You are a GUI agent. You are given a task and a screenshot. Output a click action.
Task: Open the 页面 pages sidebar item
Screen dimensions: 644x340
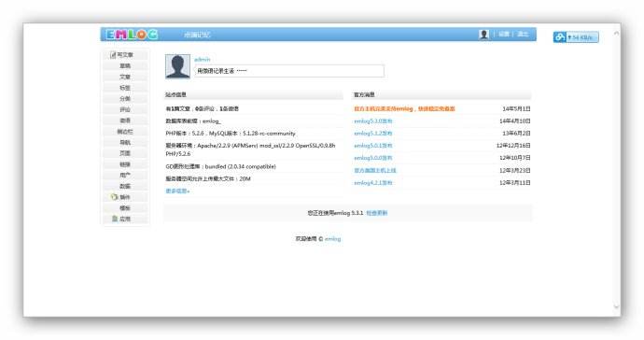(x=125, y=153)
